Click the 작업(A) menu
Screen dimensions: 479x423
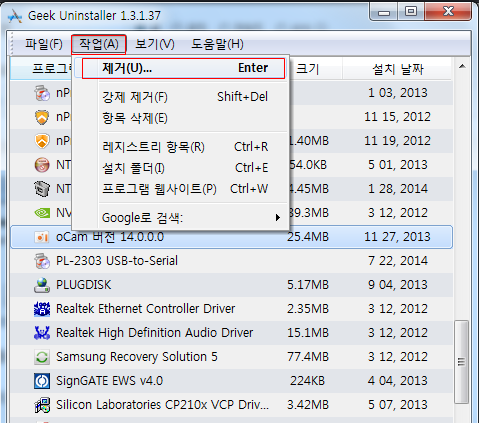pos(99,44)
